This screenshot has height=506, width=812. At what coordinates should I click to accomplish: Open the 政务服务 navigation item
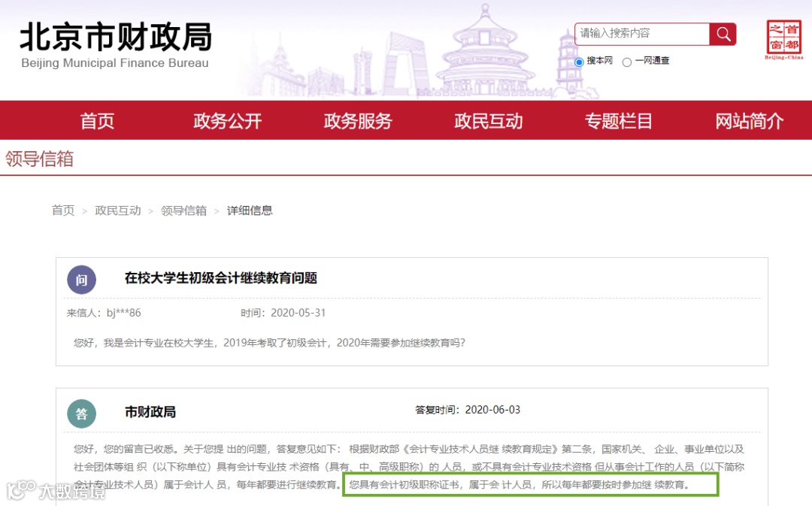click(358, 121)
